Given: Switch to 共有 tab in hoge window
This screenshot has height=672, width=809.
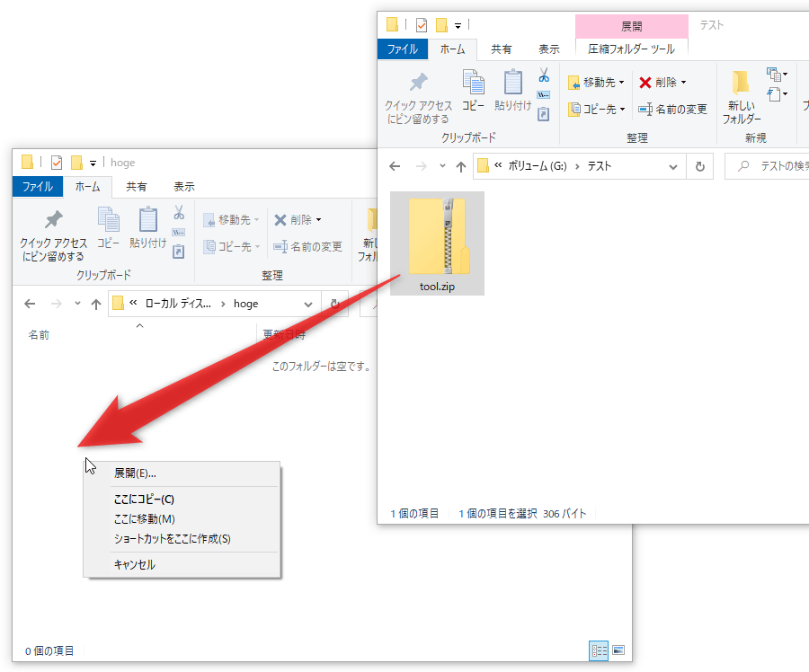Looking at the screenshot, I should pos(137,186).
